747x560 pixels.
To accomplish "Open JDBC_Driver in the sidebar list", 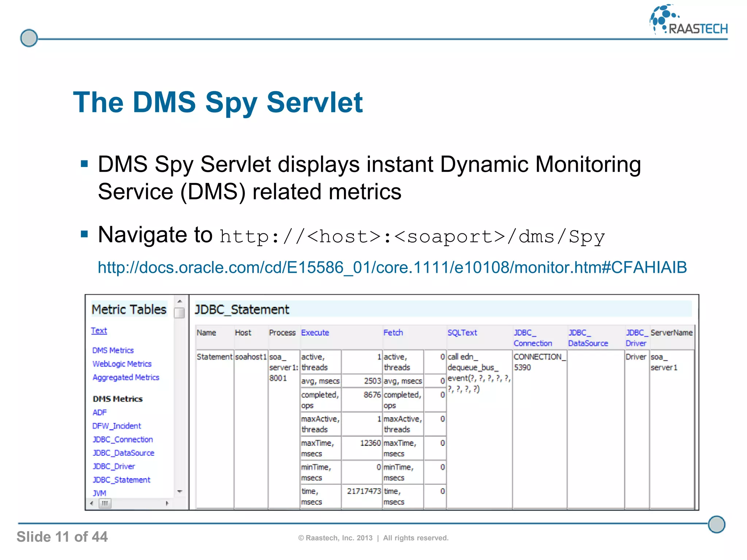I will tap(114, 466).
